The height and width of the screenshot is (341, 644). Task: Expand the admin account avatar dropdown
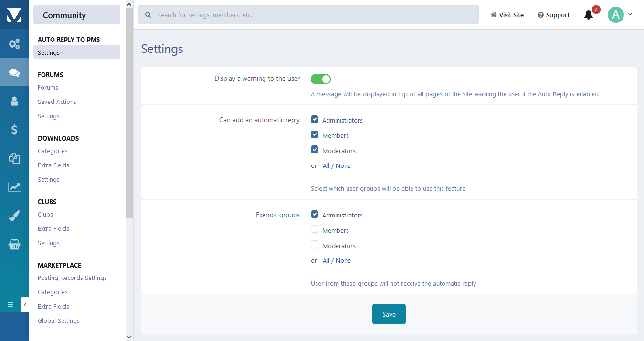620,15
